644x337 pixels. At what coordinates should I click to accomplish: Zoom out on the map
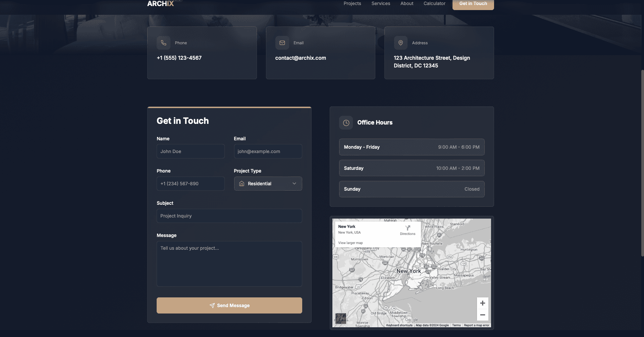482,315
